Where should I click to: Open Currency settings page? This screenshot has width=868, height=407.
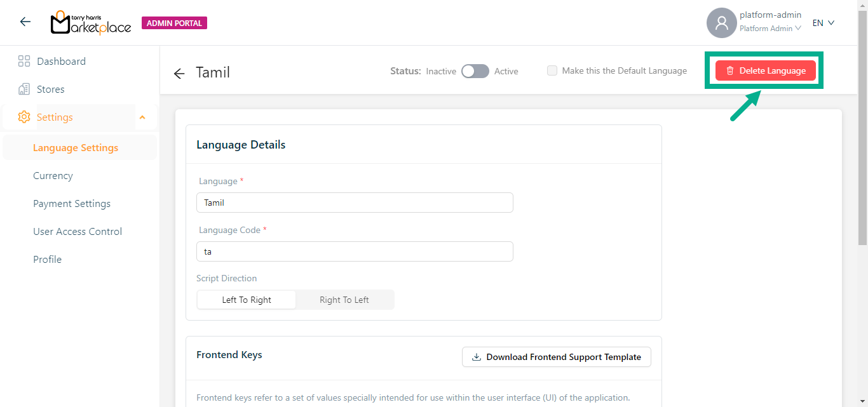[x=53, y=176]
